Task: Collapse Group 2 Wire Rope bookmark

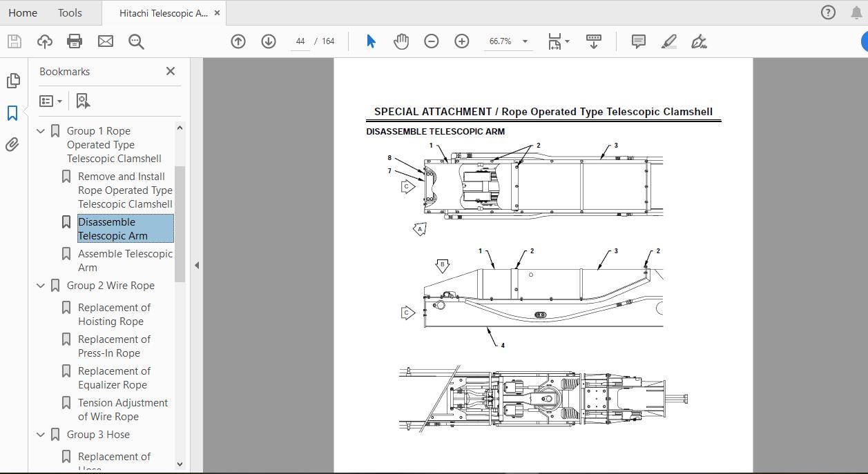Action: (x=41, y=286)
